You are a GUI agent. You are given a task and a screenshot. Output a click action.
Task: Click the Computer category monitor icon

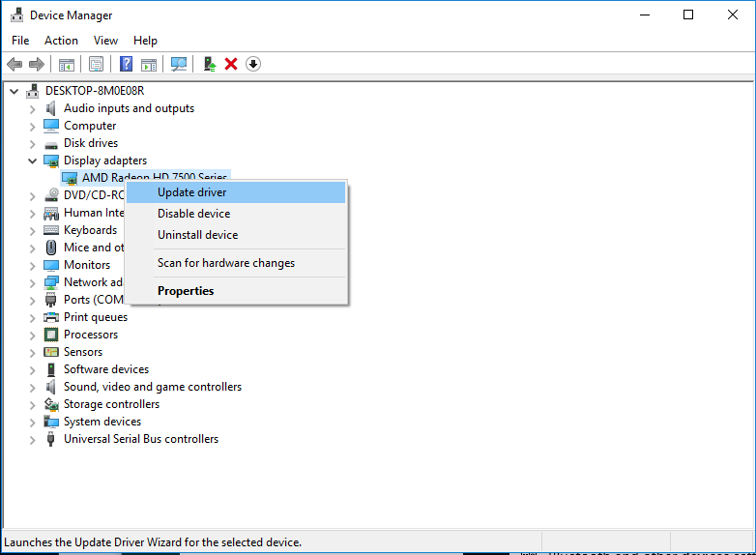[51, 126]
